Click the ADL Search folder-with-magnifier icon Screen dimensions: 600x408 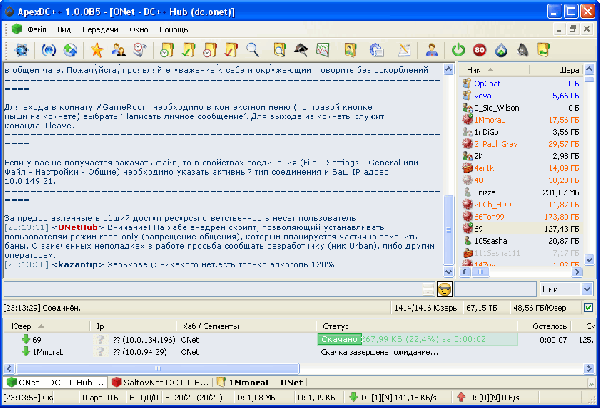coord(279,50)
